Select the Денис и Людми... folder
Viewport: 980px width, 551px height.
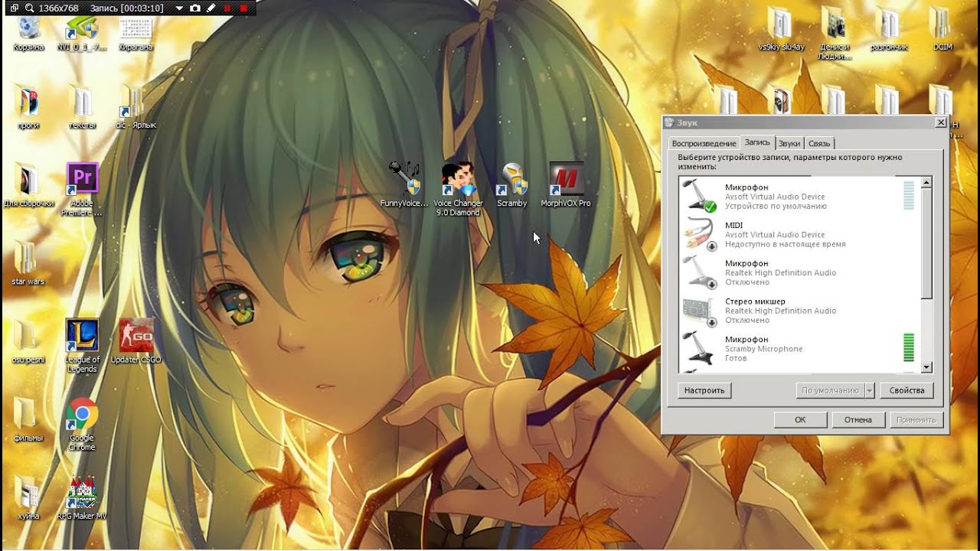(834, 33)
